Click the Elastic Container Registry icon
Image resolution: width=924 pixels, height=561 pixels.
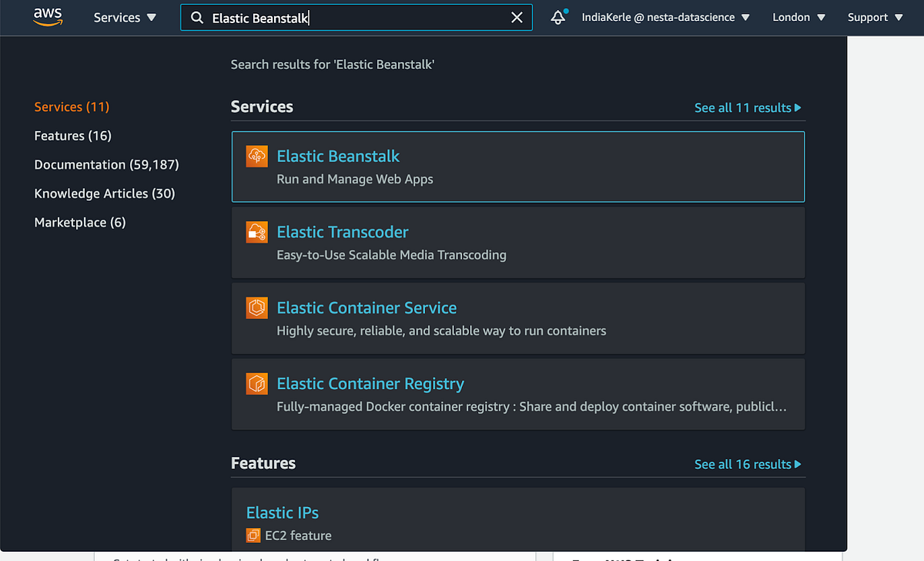[x=256, y=384]
